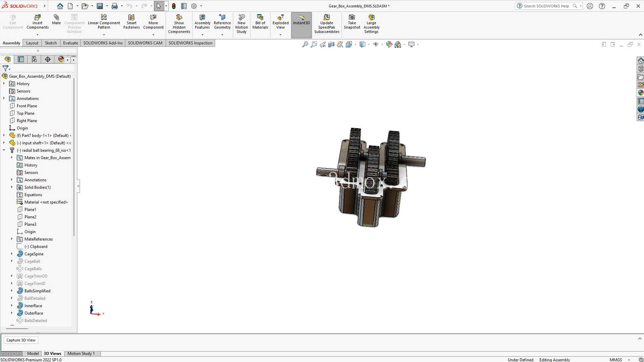Click Apply Scene icon
This screenshot has width=644, height=362.
398,44
